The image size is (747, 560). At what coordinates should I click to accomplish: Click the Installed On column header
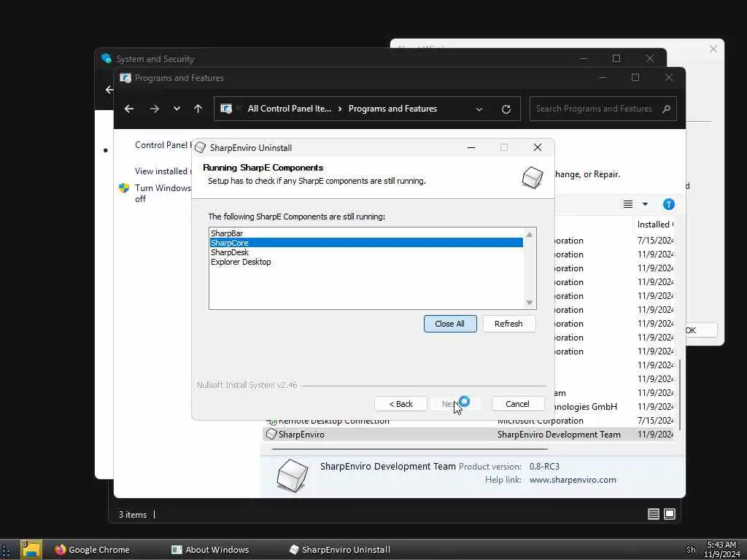coord(654,225)
